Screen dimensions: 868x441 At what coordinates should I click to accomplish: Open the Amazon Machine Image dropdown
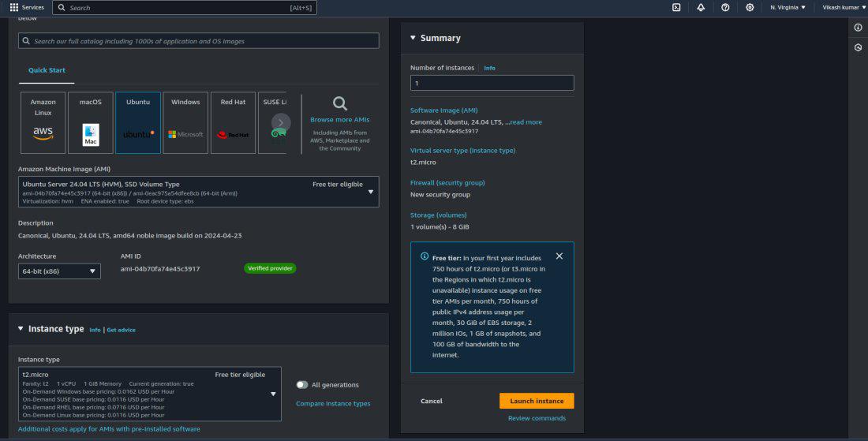199,192
